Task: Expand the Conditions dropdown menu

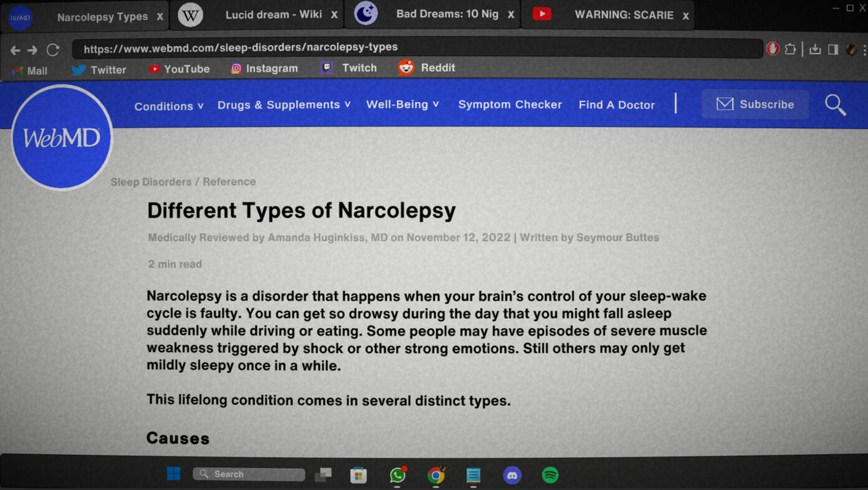Action: click(x=169, y=106)
